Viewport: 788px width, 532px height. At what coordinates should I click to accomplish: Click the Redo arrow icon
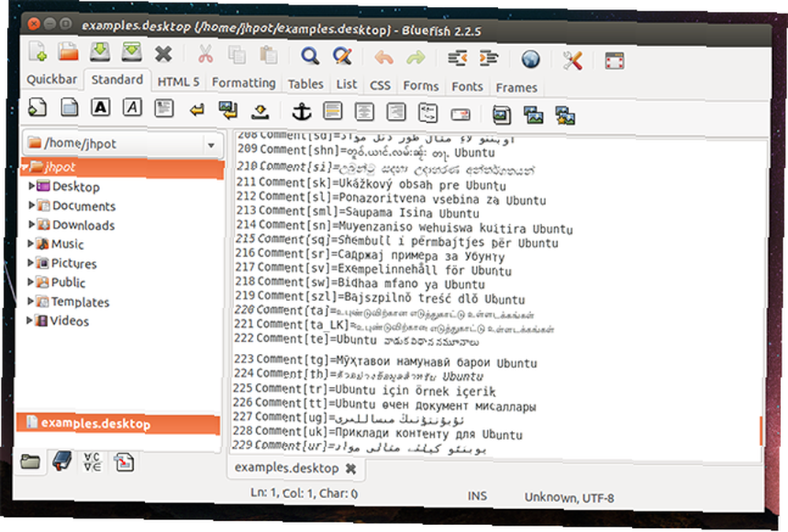(415, 58)
